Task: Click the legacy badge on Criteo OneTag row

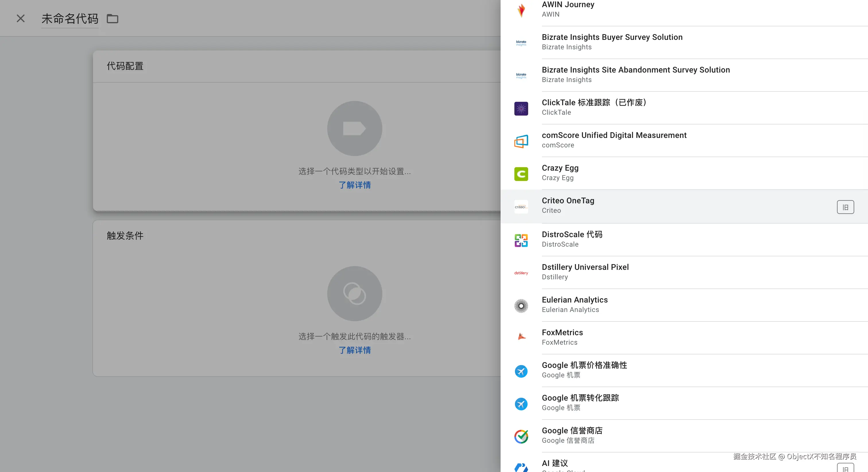Action: click(845, 207)
